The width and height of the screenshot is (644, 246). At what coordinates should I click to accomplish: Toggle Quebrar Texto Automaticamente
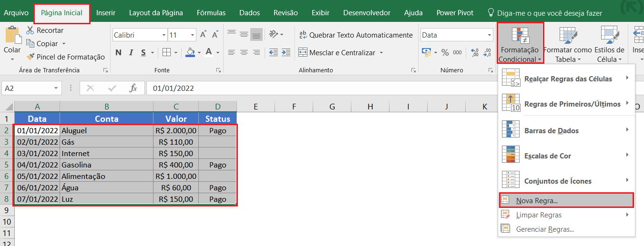tap(356, 35)
